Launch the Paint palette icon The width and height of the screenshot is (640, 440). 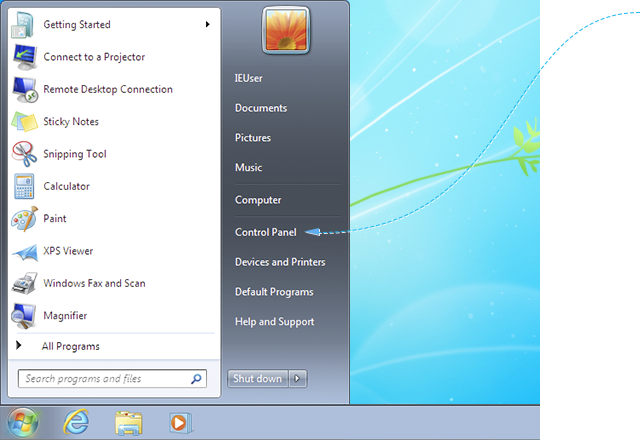[24, 218]
